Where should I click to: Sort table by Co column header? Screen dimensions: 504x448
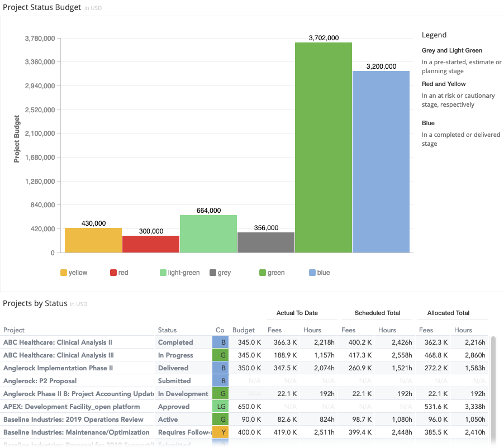220,330
